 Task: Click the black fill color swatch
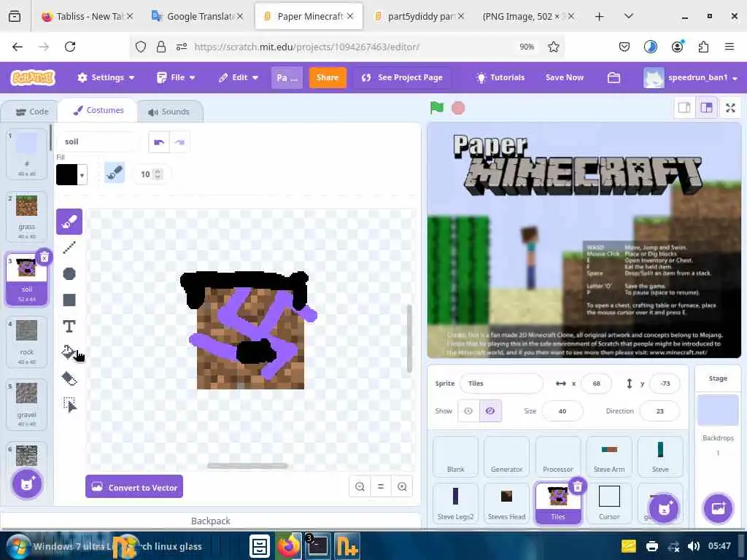click(66, 175)
